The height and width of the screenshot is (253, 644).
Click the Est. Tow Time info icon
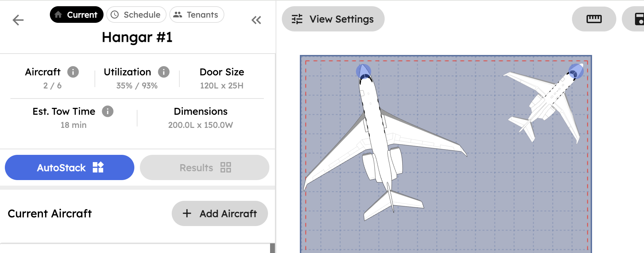(x=108, y=111)
